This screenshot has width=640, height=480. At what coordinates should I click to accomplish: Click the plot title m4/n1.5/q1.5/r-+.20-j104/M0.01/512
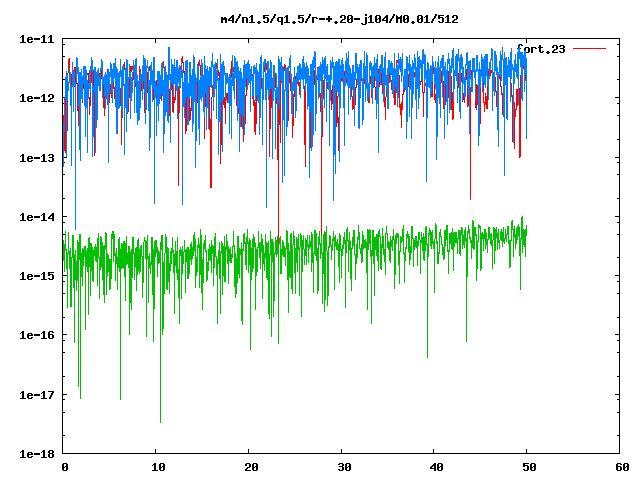[339, 19]
